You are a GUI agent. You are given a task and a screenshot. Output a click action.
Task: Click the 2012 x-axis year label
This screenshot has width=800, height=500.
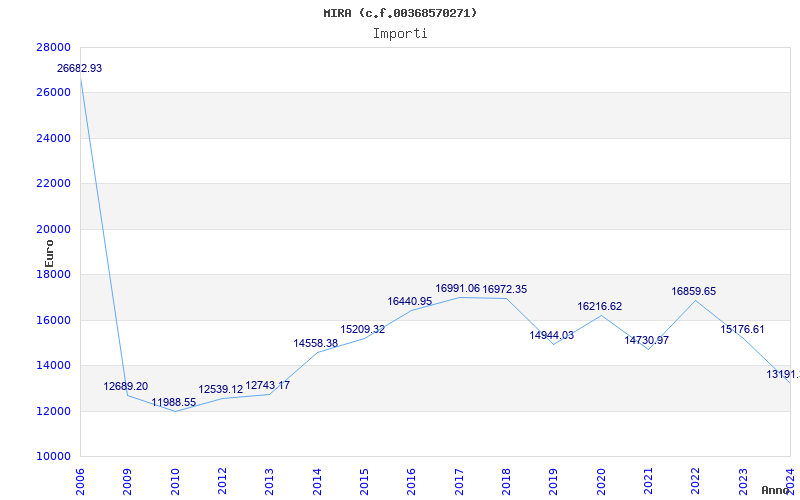click(222, 481)
